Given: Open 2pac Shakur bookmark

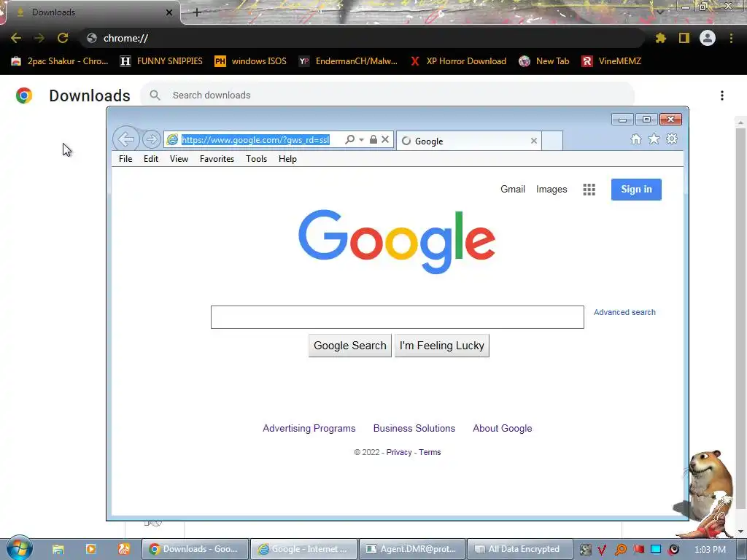Looking at the screenshot, I should (x=60, y=61).
